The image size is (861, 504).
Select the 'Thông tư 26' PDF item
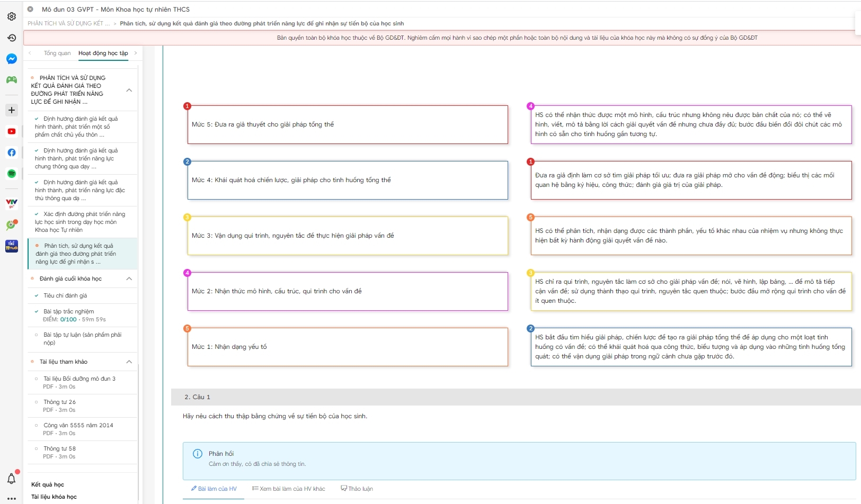point(59,402)
